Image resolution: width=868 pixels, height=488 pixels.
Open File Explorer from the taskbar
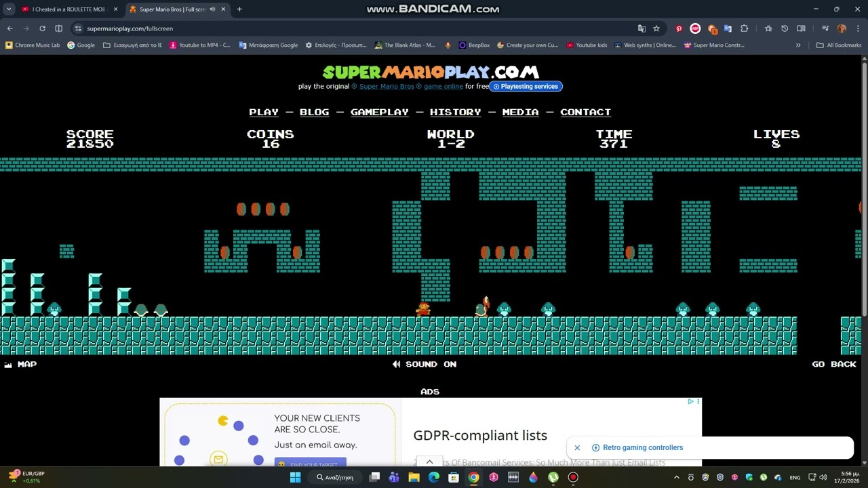pyautogui.click(x=414, y=477)
